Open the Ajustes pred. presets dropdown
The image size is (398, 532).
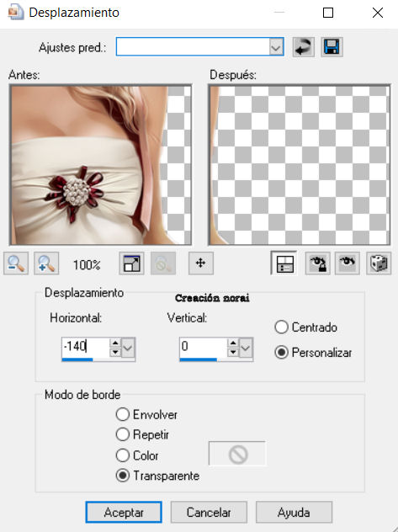point(276,47)
